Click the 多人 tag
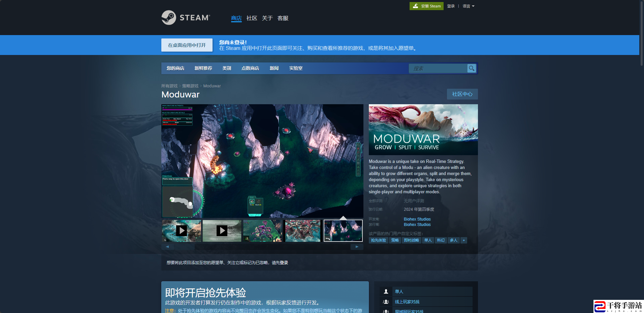This screenshot has height=313, width=644. pos(454,240)
